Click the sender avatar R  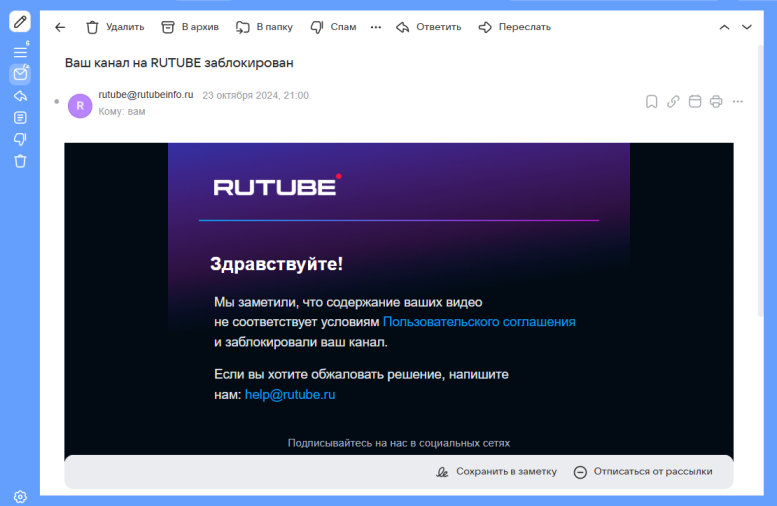point(80,106)
